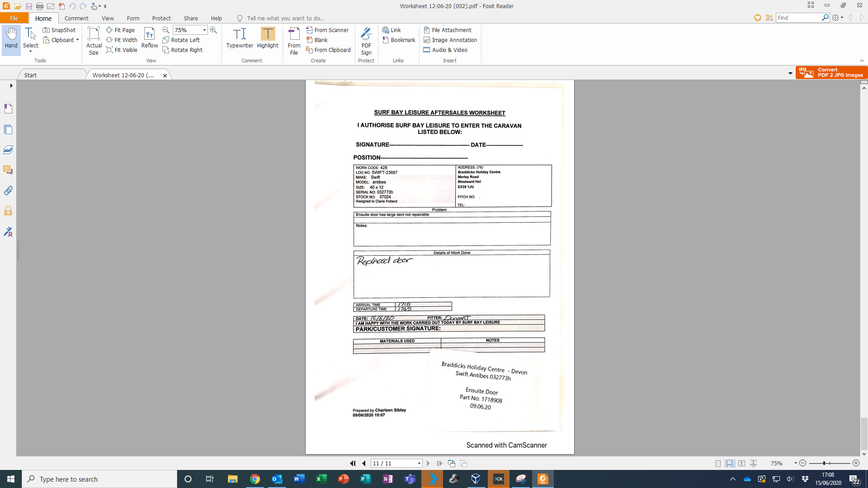Switch to the Start document tab
This screenshot has height=488, width=868.
31,75
